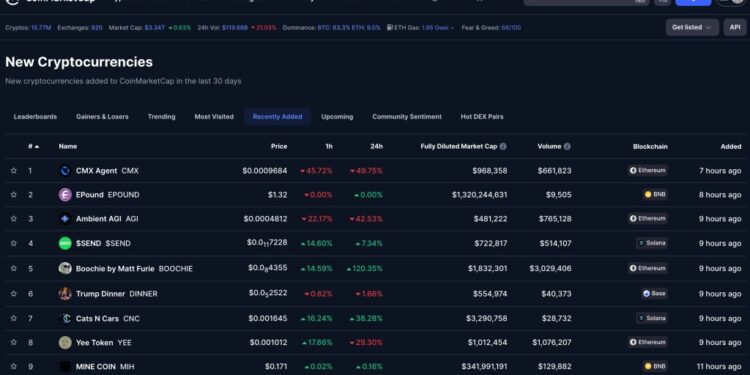The width and height of the screenshot is (750, 375).
Task: Sort by the # rank column
Action: [33, 146]
